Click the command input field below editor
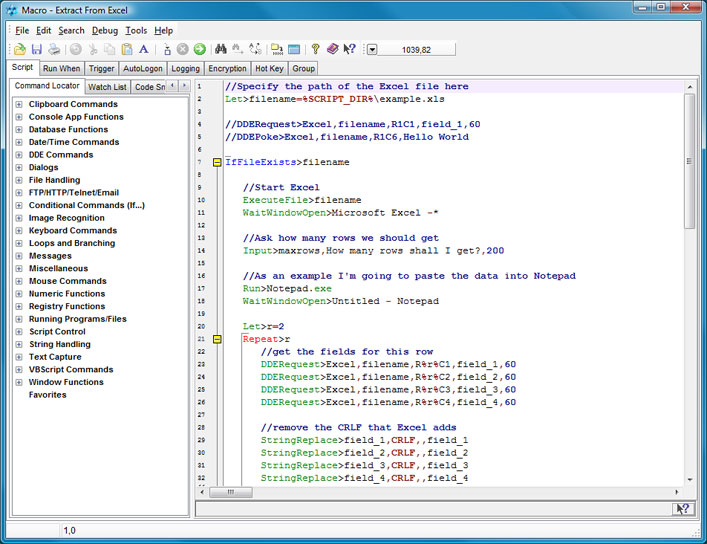This screenshot has width=707, height=544. 434,509
